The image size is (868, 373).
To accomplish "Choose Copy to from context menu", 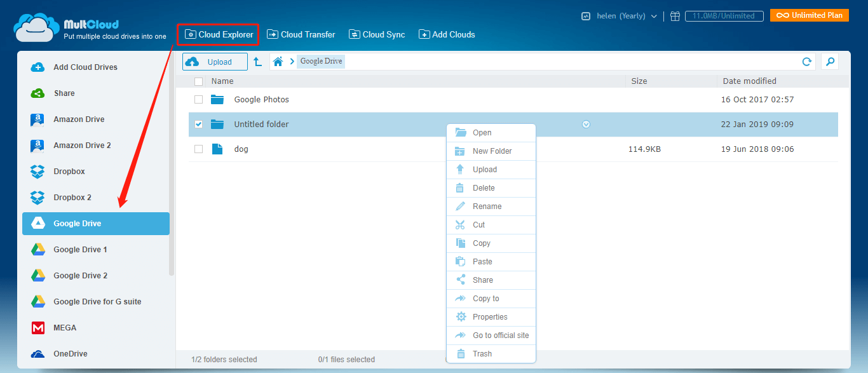I will pos(491,299).
